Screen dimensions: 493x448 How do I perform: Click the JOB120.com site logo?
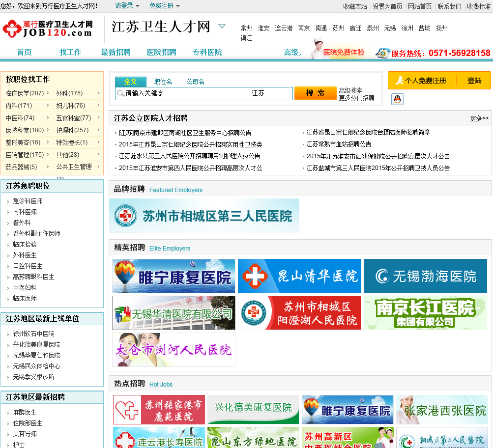(x=48, y=28)
